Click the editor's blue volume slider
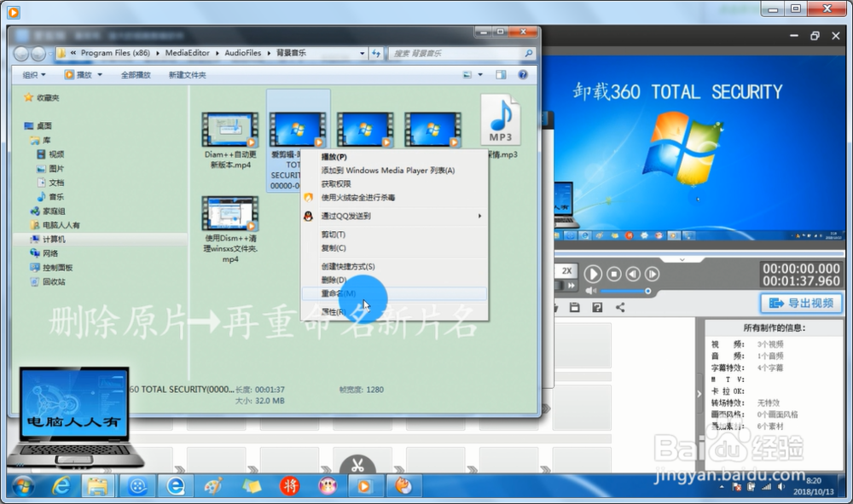 (x=625, y=292)
